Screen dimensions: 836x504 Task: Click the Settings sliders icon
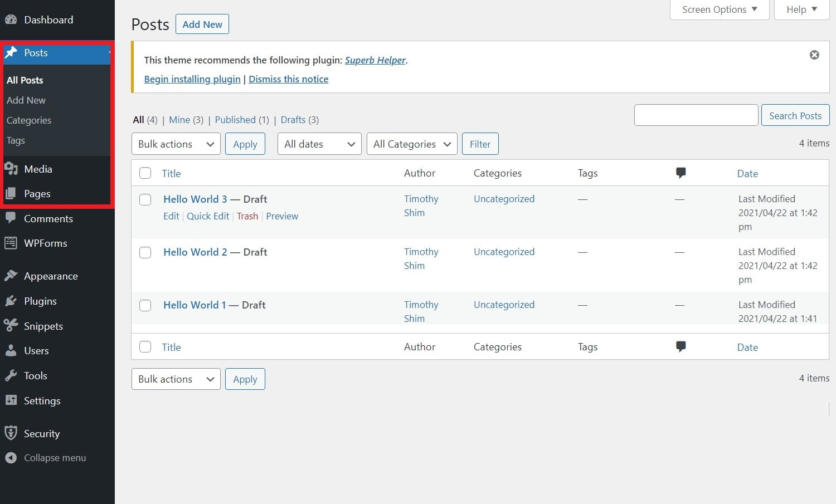coord(11,400)
